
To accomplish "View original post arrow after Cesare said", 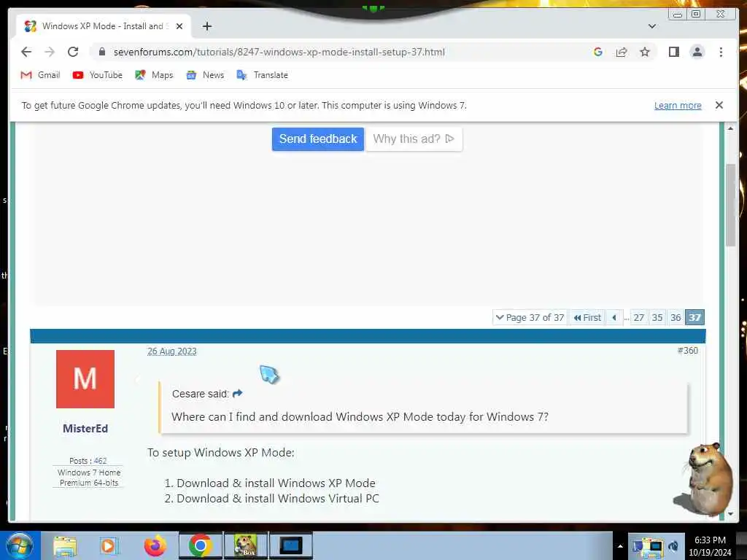I will [x=237, y=393].
